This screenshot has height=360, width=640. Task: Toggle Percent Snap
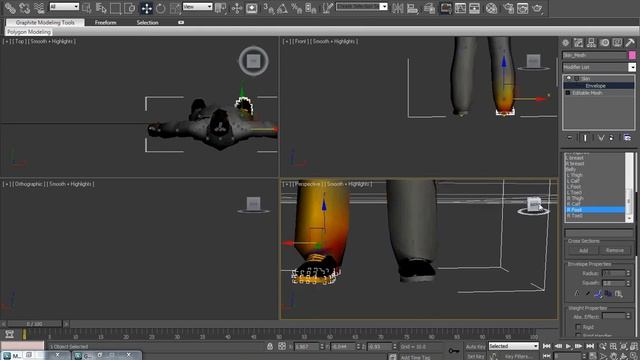(296, 8)
